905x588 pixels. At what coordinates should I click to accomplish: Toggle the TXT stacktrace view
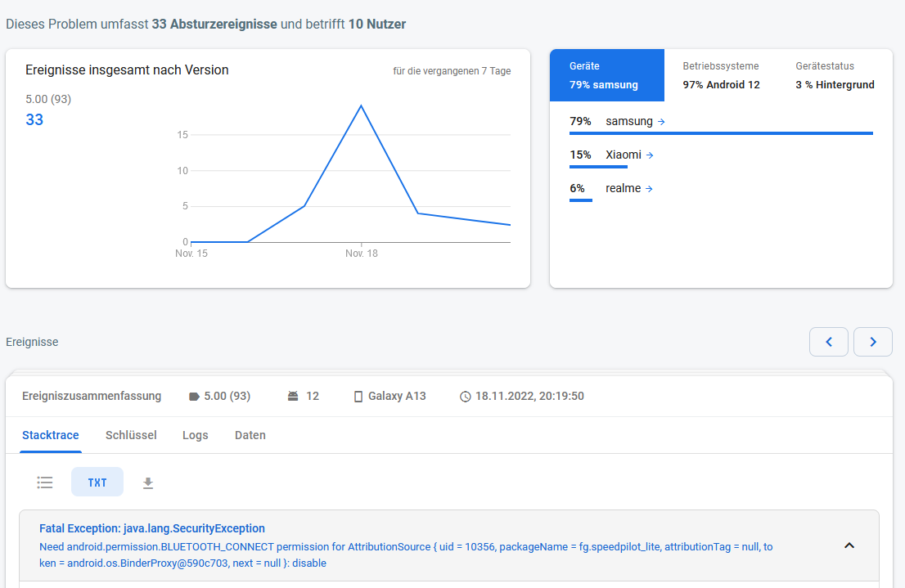(x=97, y=483)
